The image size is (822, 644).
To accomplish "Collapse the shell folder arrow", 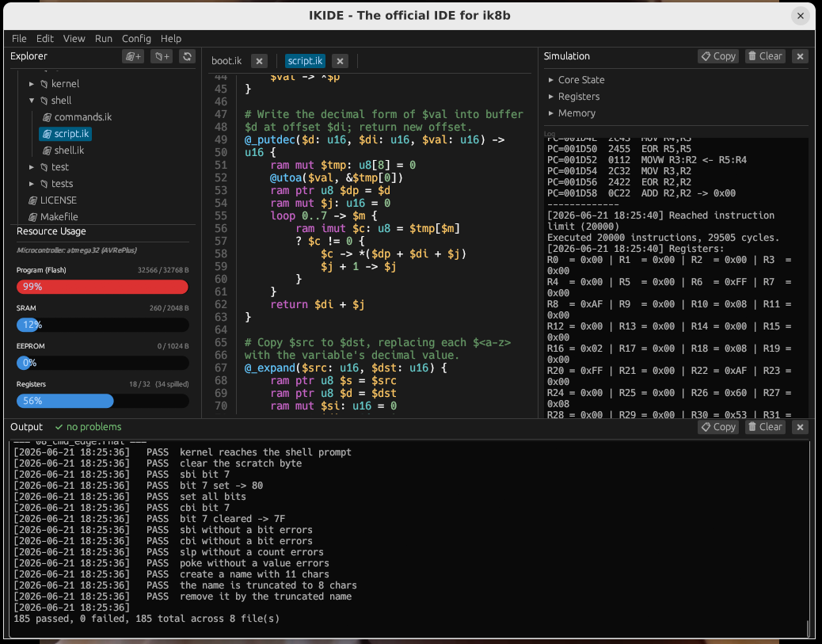I will pos(32,101).
